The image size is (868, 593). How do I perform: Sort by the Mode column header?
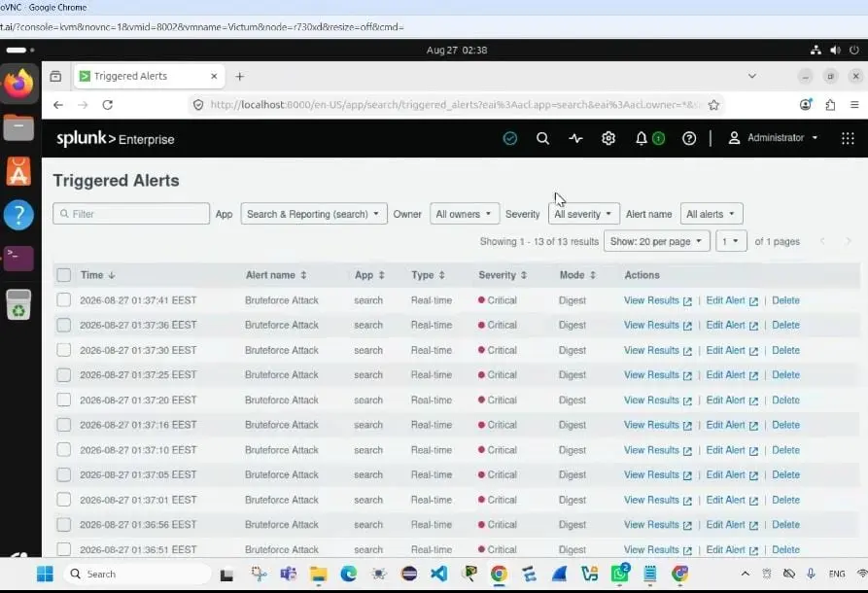point(576,275)
